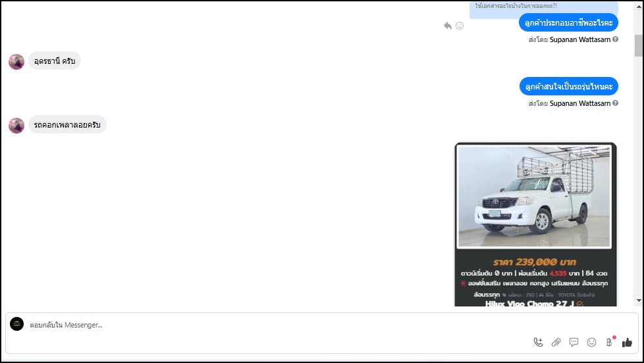Select the message อุดรธานี ครับ
Image resolution: width=644 pixels, height=363 pixels.
(55, 61)
